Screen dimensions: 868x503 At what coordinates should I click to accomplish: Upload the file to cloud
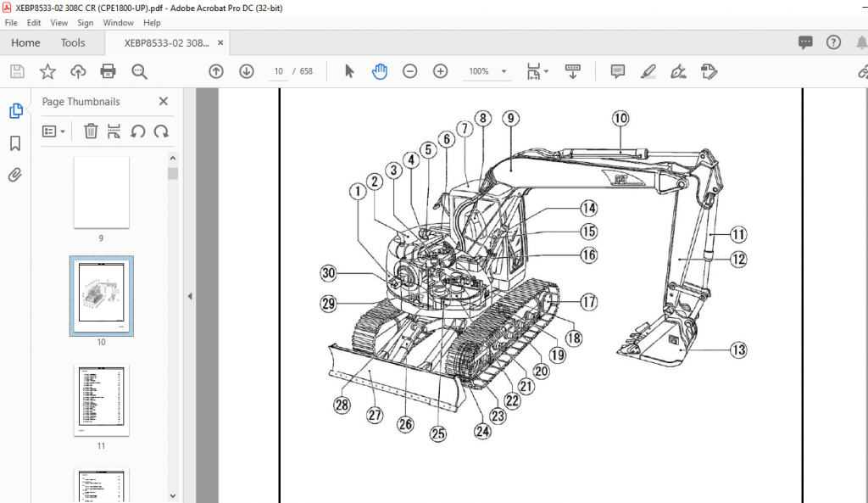pos(78,71)
